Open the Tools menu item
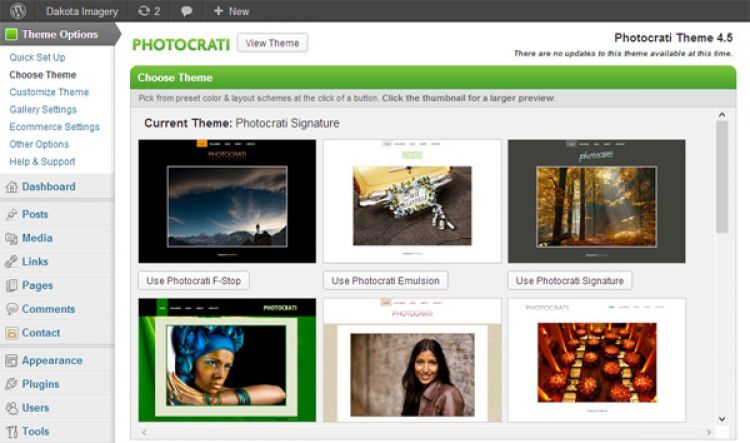This screenshot has width=750, height=443. 35,432
